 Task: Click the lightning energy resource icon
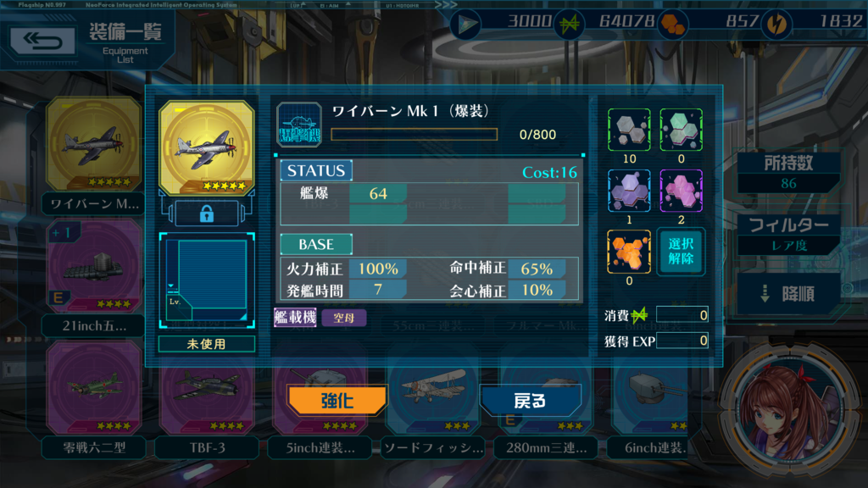[x=776, y=24]
